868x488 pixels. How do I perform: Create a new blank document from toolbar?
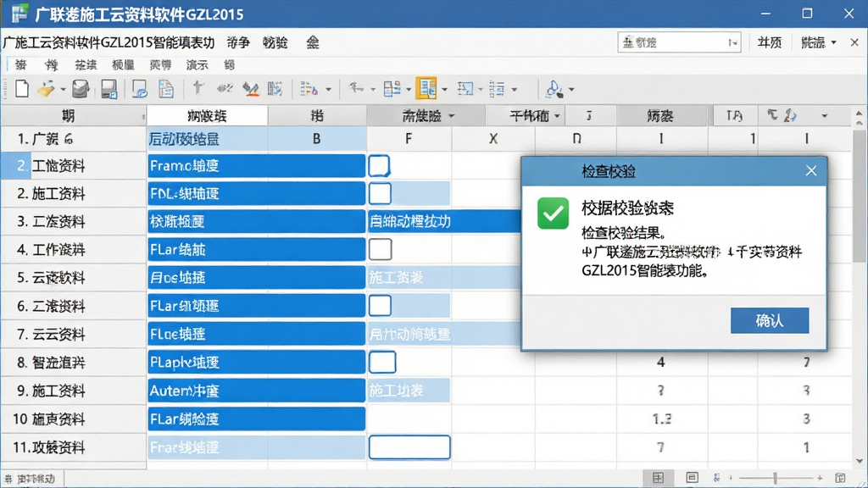tap(21, 88)
